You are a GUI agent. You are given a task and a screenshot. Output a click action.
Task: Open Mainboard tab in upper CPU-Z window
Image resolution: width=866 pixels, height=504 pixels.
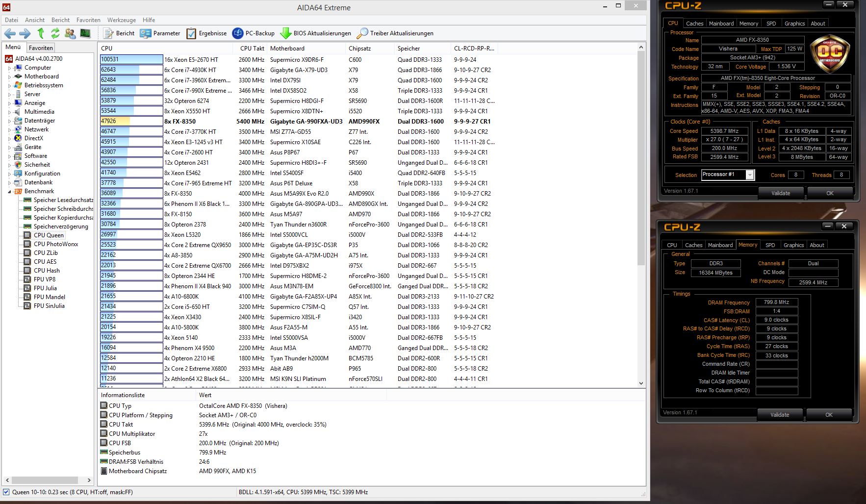pos(721,24)
